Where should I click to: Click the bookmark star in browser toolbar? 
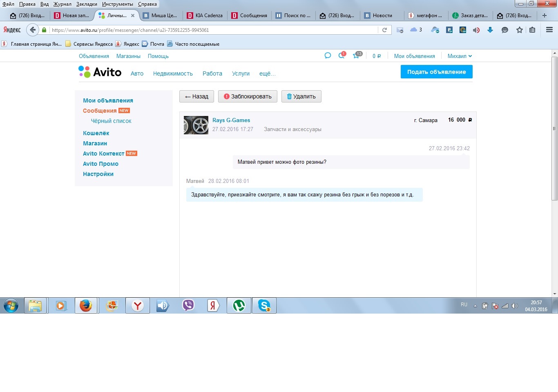click(x=520, y=30)
